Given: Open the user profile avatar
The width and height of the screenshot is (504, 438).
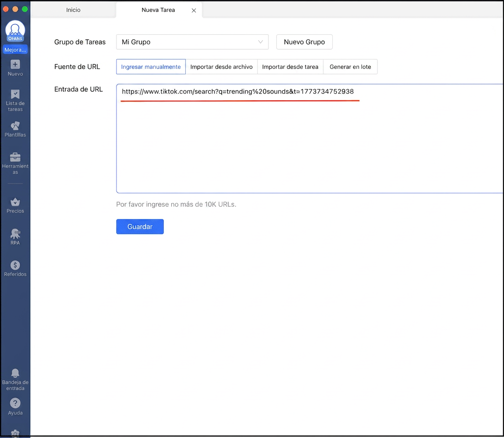Looking at the screenshot, I should pos(15,31).
